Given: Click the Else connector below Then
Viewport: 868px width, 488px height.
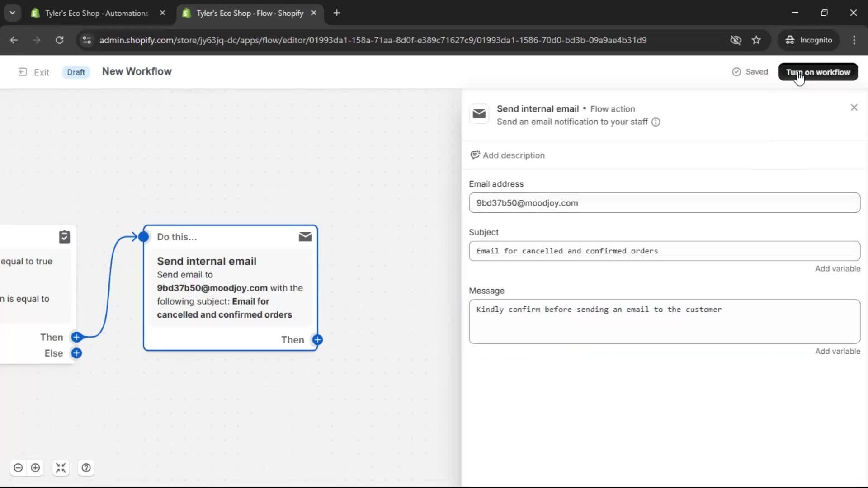Looking at the screenshot, I should (x=76, y=353).
